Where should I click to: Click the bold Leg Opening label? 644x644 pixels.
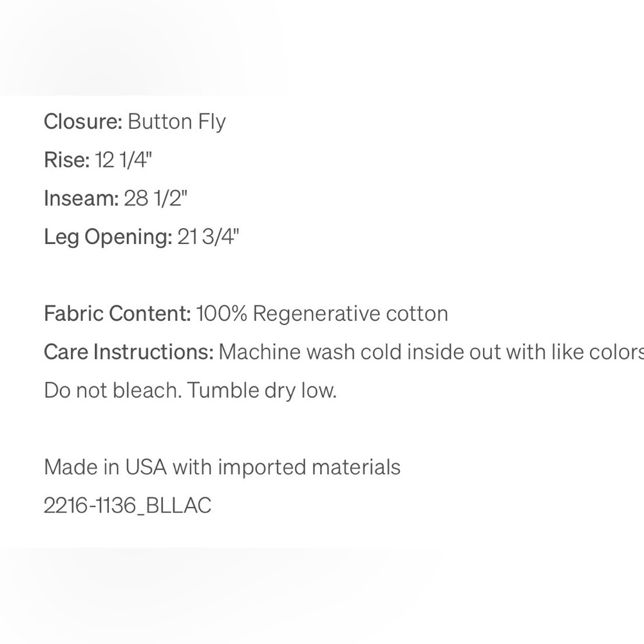[108, 238]
